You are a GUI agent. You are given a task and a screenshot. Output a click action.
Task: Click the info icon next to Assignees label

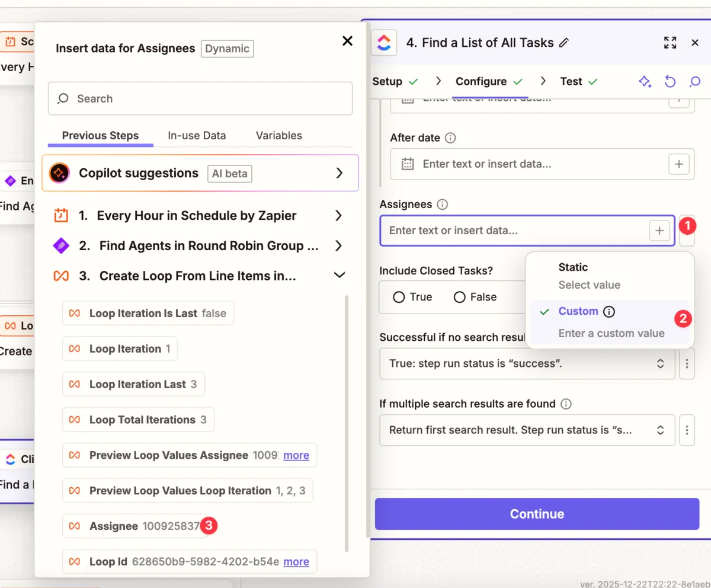[x=442, y=204]
